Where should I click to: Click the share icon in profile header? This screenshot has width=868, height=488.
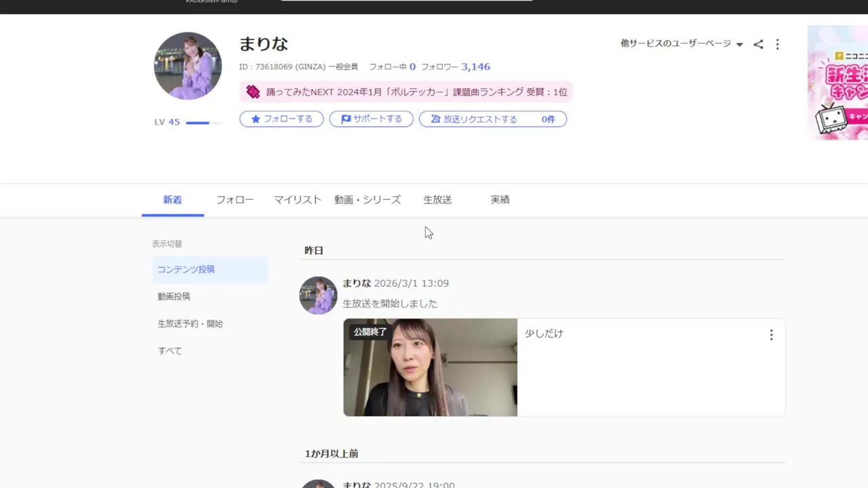[x=758, y=44]
